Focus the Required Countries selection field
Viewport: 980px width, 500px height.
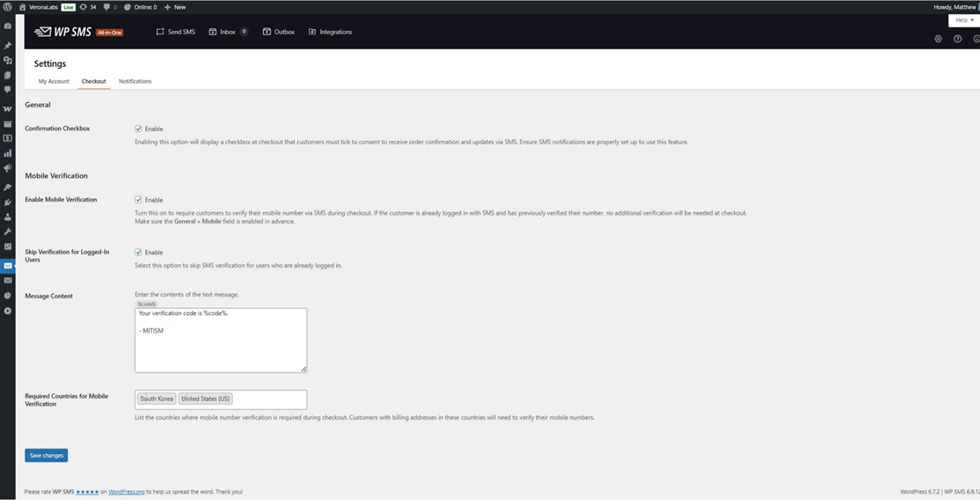tap(221, 400)
